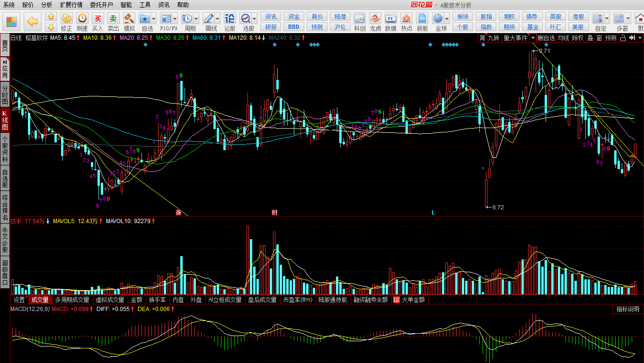Open the 系统 menu
Image resolution: width=644 pixels, height=363 pixels.
pyautogui.click(x=9, y=5)
